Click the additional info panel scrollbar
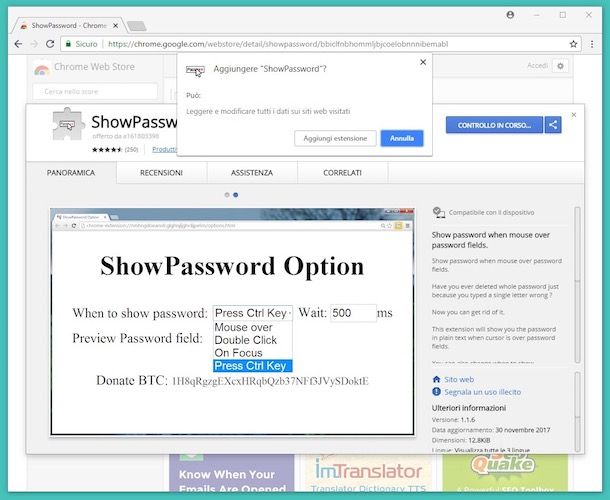610x500 pixels. (577, 411)
